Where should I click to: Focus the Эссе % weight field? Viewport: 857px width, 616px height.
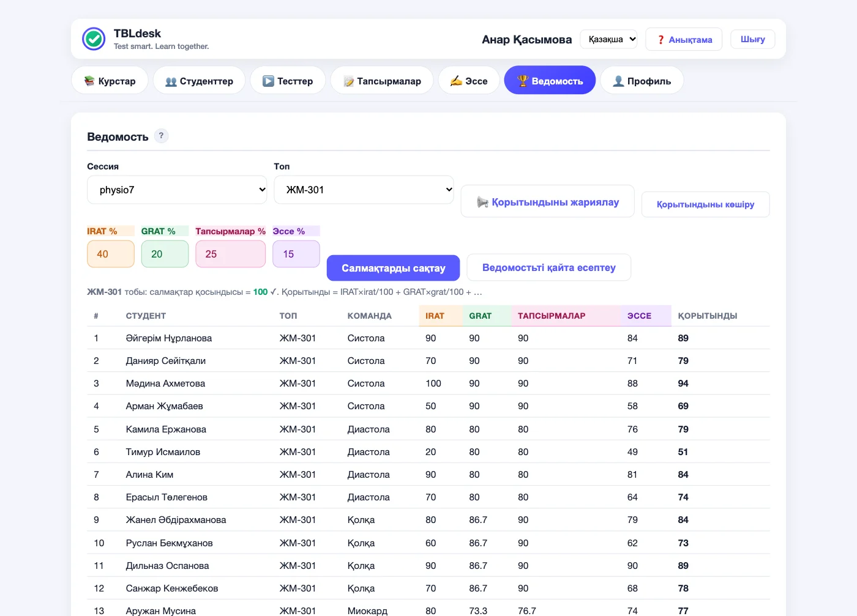click(x=296, y=254)
